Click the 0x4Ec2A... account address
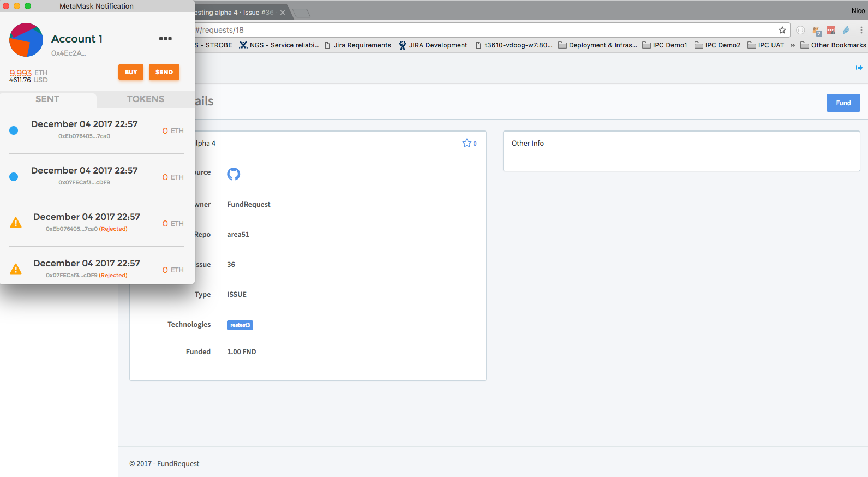This screenshot has height=477, width=868. (x=68, y=53)
